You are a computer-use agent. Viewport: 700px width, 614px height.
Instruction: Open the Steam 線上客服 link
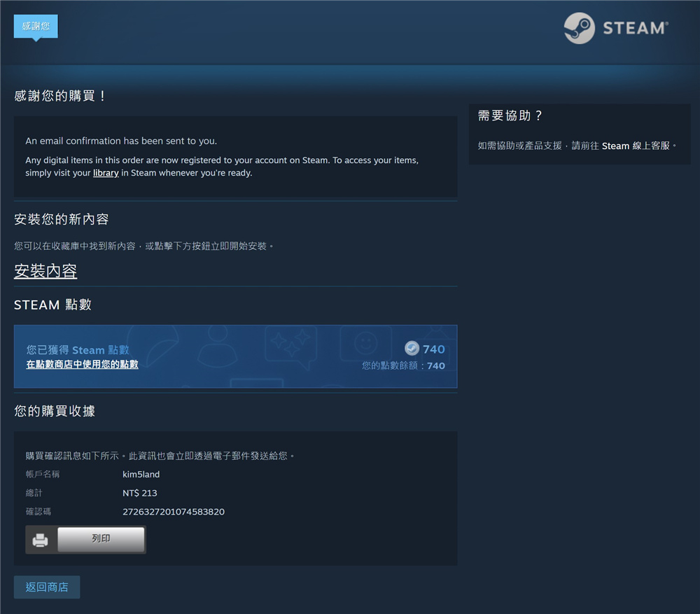pyautogui.click(x=636, y=146)
